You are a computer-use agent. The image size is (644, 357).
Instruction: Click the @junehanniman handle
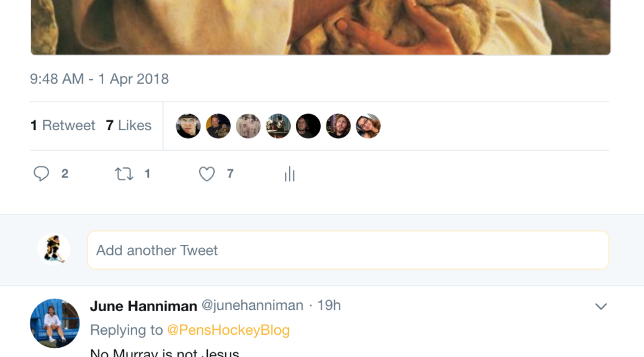pyautogui.click(x=253, y=306)
